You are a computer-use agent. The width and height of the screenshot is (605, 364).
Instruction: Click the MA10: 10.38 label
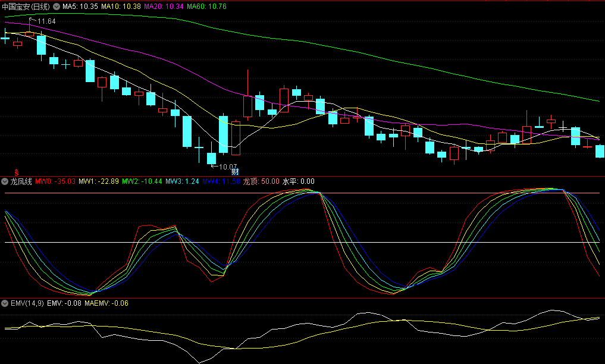pyautogui.click(x=121, y=7)
